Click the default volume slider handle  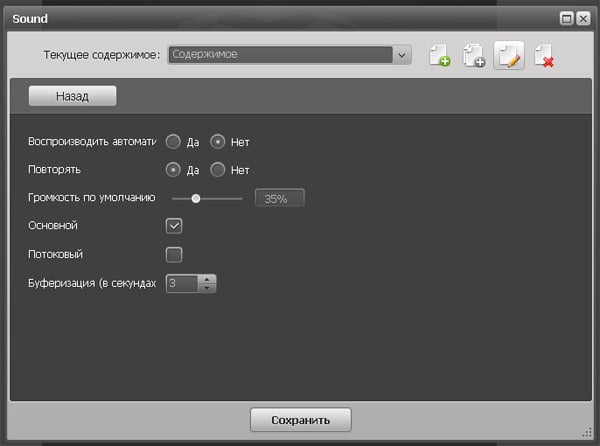[196, 198]
